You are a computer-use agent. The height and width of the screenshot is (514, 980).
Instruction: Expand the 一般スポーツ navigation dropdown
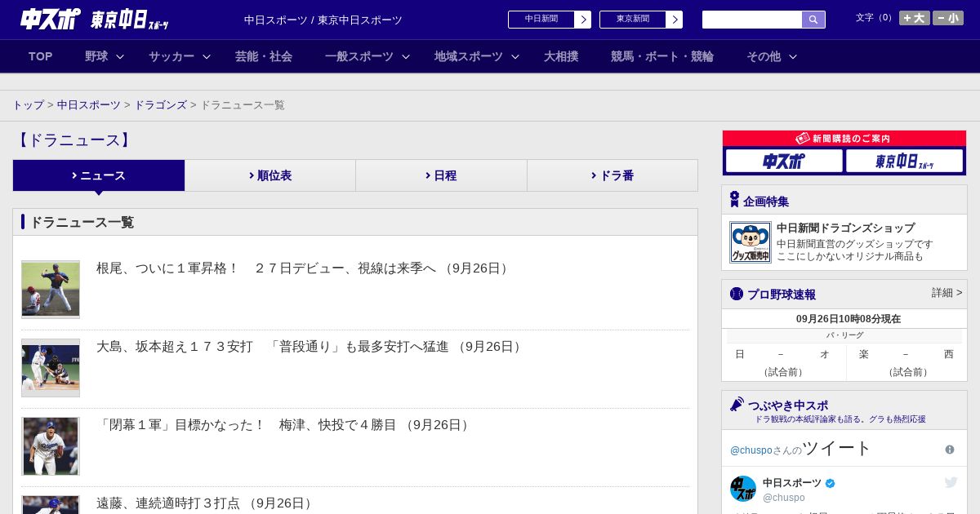point(367,56)
